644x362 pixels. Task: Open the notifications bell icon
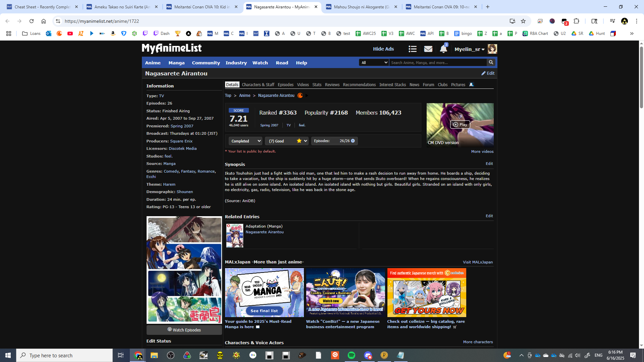coord(443,49)
